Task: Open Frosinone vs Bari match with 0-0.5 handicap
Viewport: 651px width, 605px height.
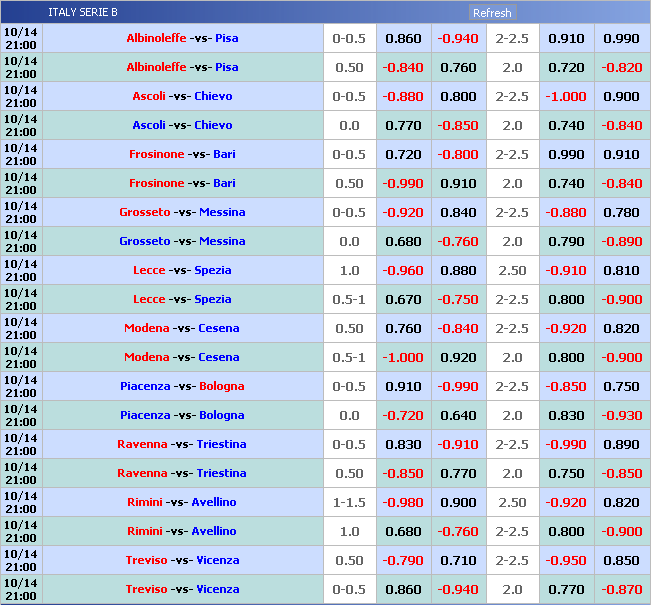Action: [x=182, y=154]
